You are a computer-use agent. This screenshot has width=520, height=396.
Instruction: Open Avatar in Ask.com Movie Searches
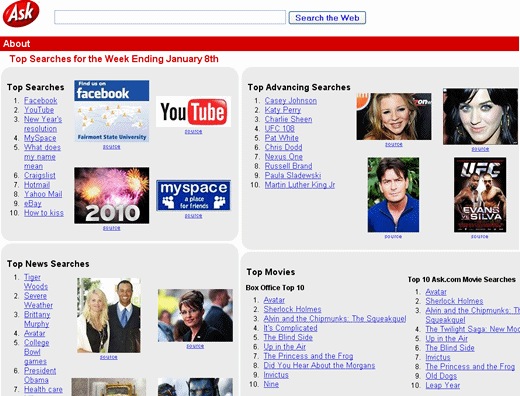436,291
